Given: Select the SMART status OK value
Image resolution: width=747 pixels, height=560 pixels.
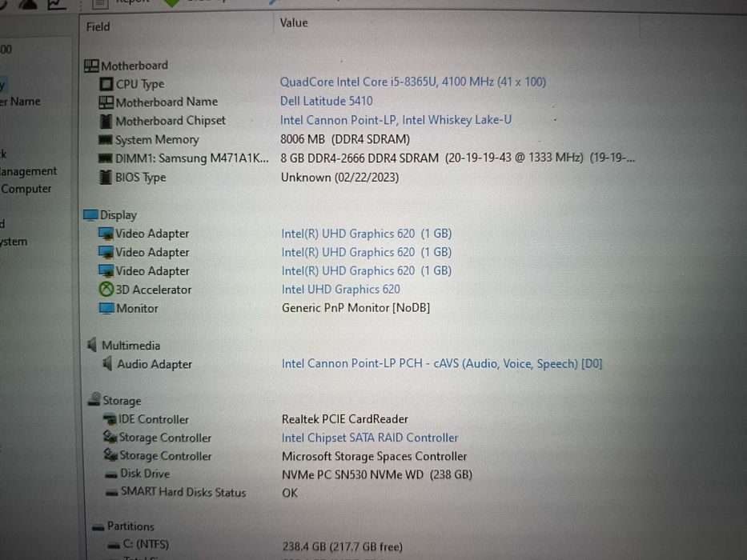Looking at the screenshot, I should [290, 494].
